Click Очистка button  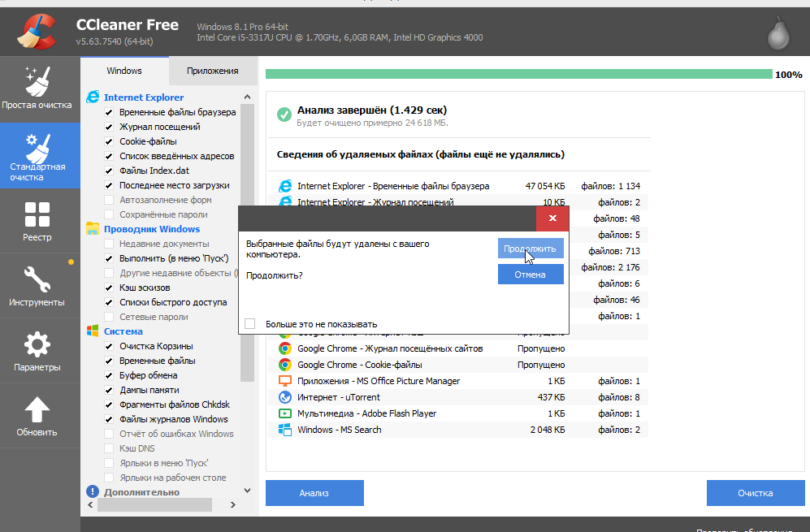pos(756,493)
